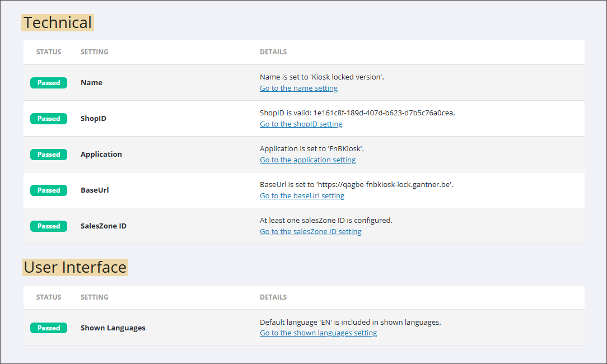The height and width of the screenshot is (364, 607).
Task: Click the Kiosk locked version name text
Action: tap(321, 77)
